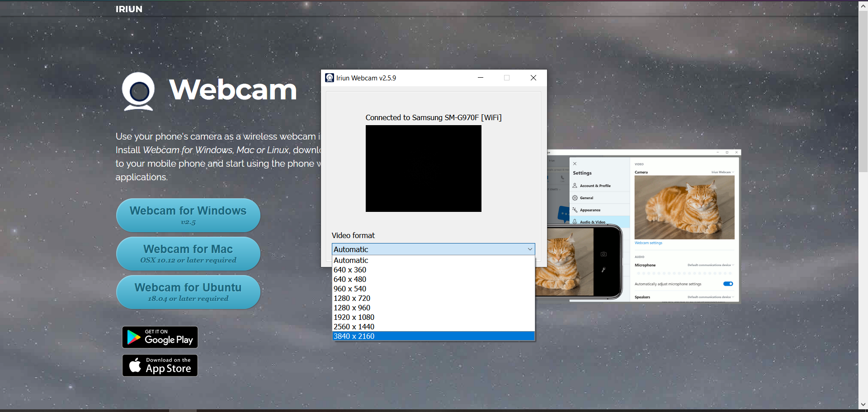The height and width of the screenshot is (412, 868).
Task: Click the black camera preview area
Action: coord(424,169)
